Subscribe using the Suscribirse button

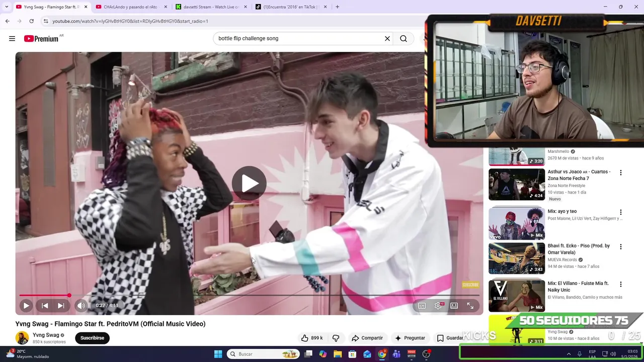(92, 338)
